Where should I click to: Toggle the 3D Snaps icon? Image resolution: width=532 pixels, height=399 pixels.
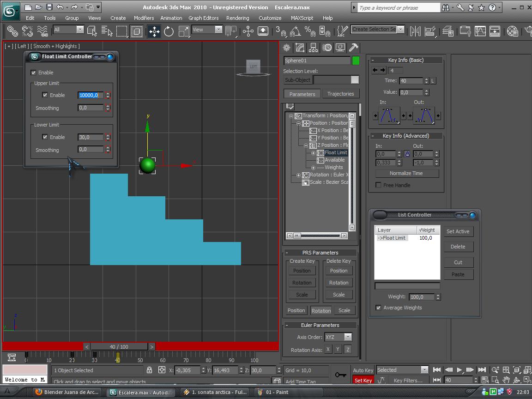[281, 31]
